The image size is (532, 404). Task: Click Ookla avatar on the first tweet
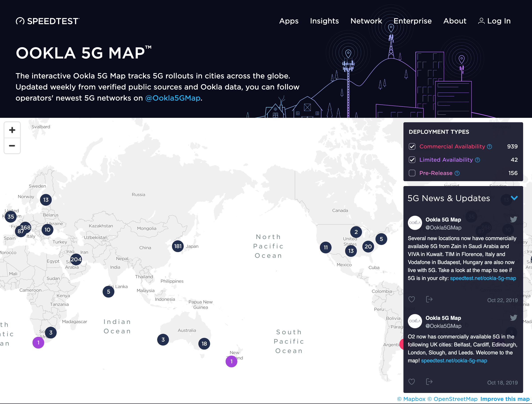415,223
